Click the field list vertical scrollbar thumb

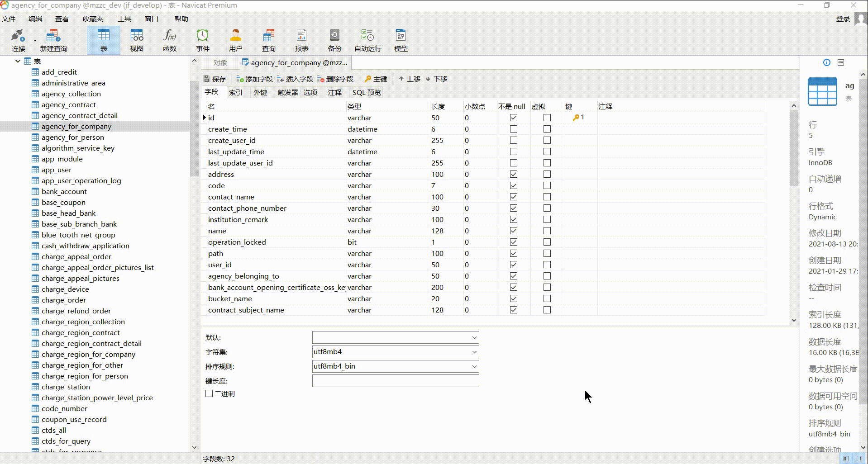tap(794, 148)
